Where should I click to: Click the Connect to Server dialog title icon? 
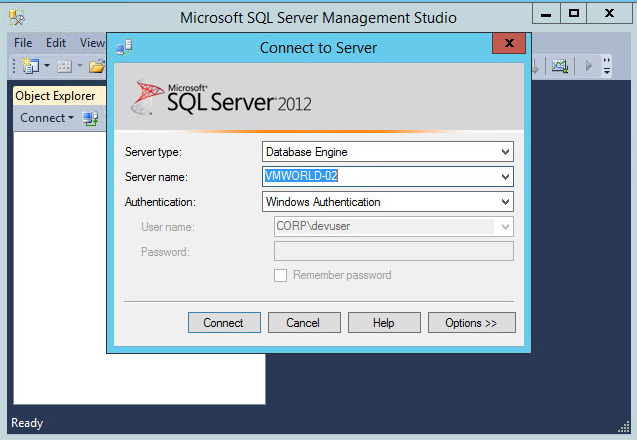(124, 47)
